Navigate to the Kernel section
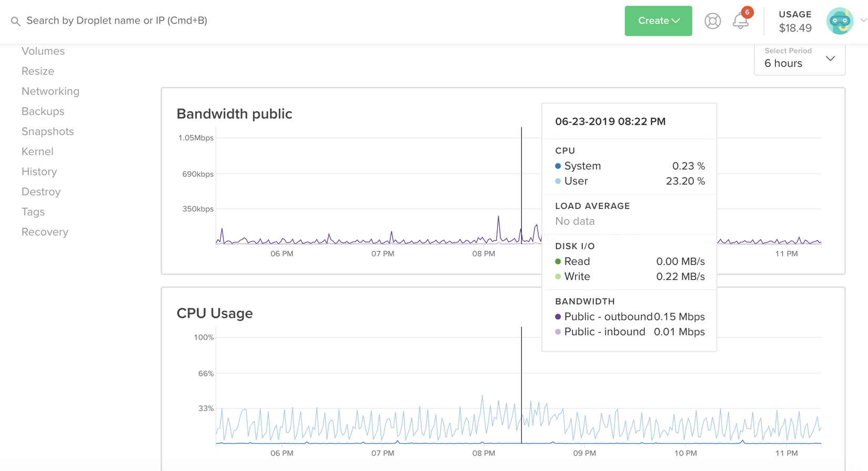This screenshot has width=868, height=471. tap(37, 152)
